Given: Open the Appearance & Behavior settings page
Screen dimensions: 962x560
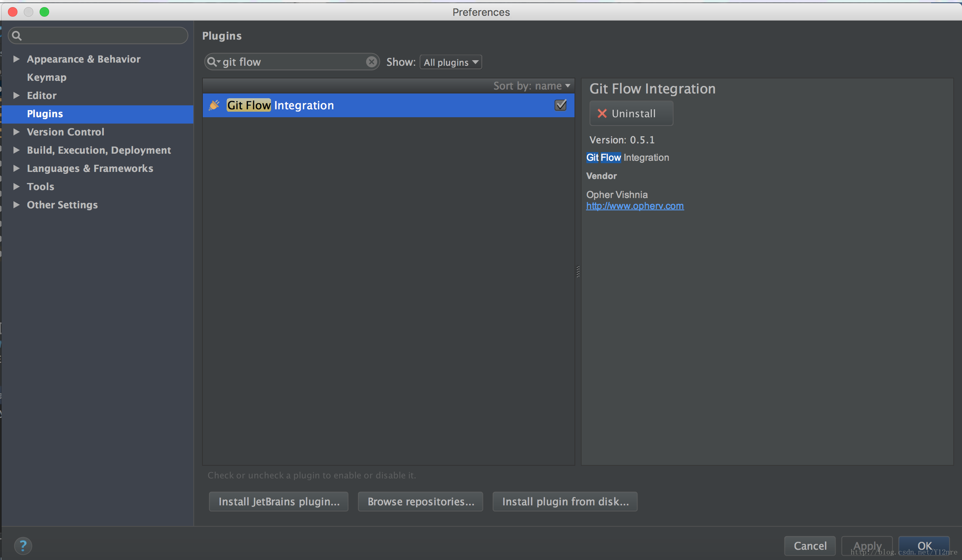Looking at the screenshot, I should (x=84, y=59).
